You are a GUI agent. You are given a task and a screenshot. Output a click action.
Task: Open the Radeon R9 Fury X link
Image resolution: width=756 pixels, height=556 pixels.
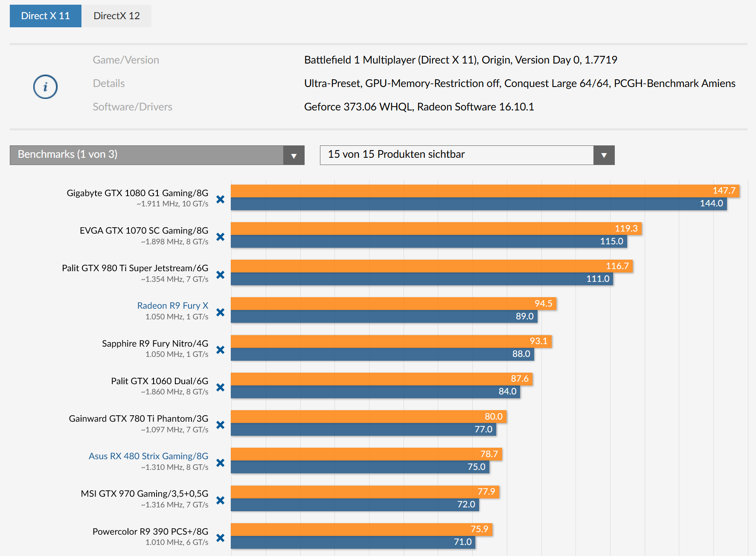pyautogui.click(x=172, y=306)
